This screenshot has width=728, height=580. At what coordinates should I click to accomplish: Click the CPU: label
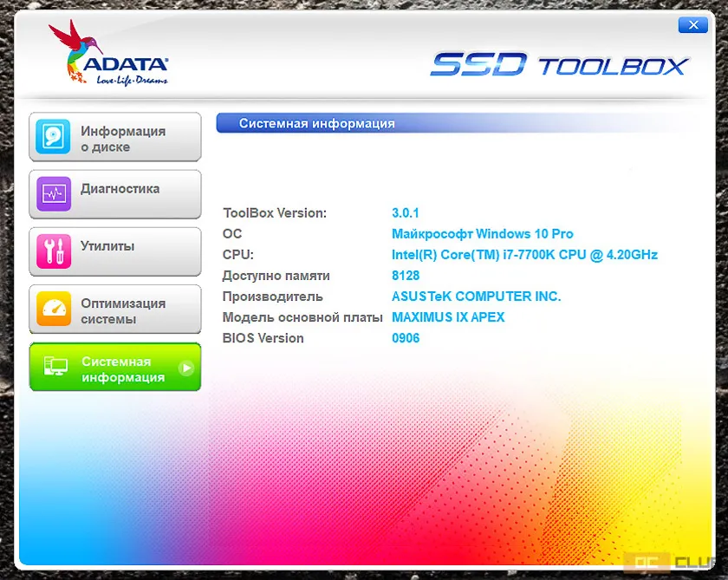point(238,255)
